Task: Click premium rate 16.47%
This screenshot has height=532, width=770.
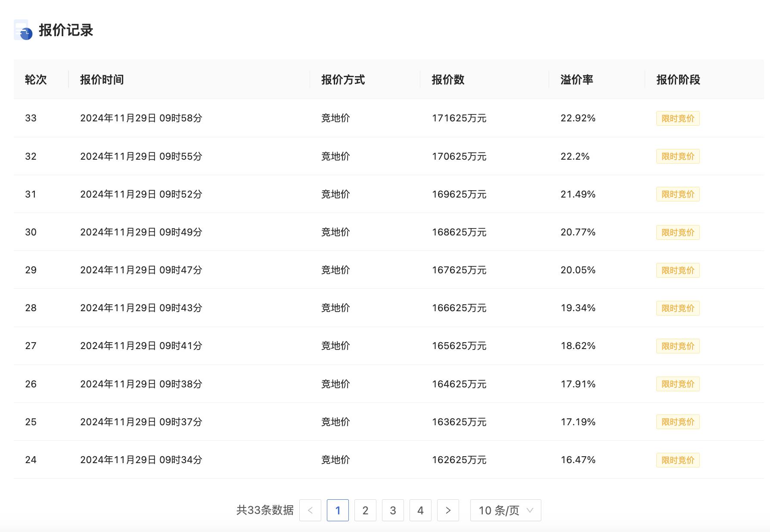Action: [x=578, y=460]
